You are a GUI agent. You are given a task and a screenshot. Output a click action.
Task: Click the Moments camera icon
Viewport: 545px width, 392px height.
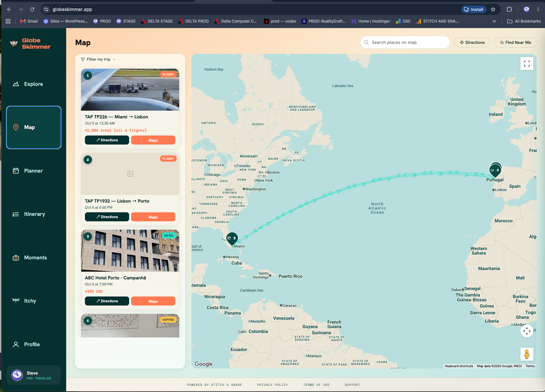point(16,258)
